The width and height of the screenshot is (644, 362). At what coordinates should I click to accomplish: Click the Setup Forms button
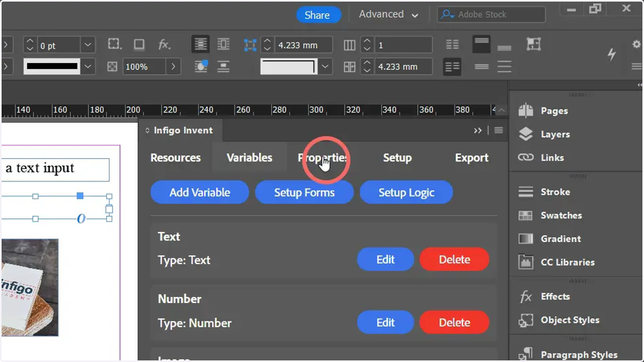pyautogui.click(x=304, y=193)
